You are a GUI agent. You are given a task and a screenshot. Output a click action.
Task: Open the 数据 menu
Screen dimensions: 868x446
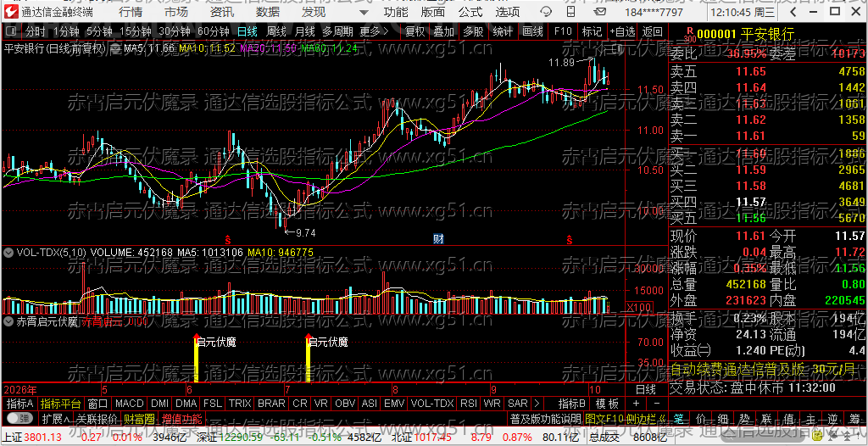click(x=268, y=11)
